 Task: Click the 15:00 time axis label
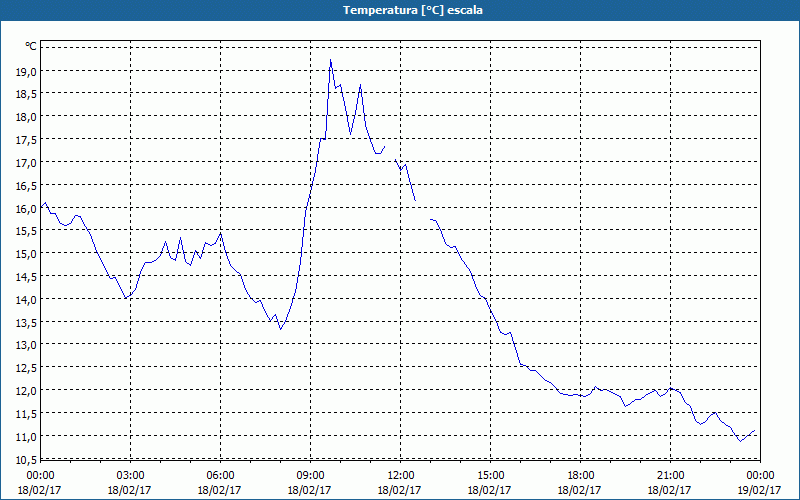click(x=489, y=476)
